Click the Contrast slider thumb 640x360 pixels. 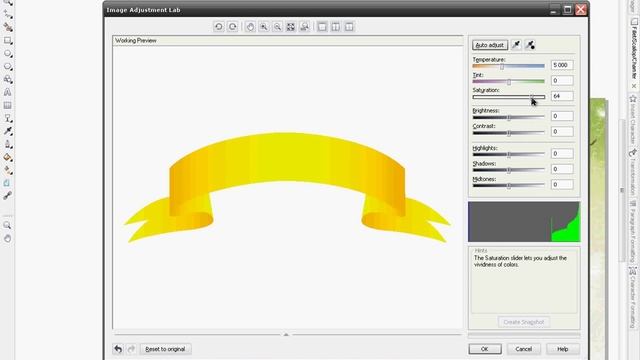click(509, 133)
